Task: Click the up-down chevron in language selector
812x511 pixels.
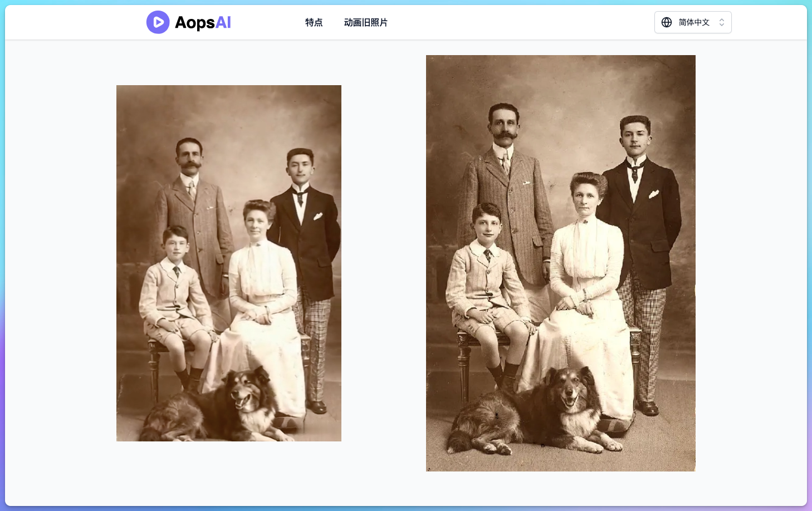Action: [722, 22]
